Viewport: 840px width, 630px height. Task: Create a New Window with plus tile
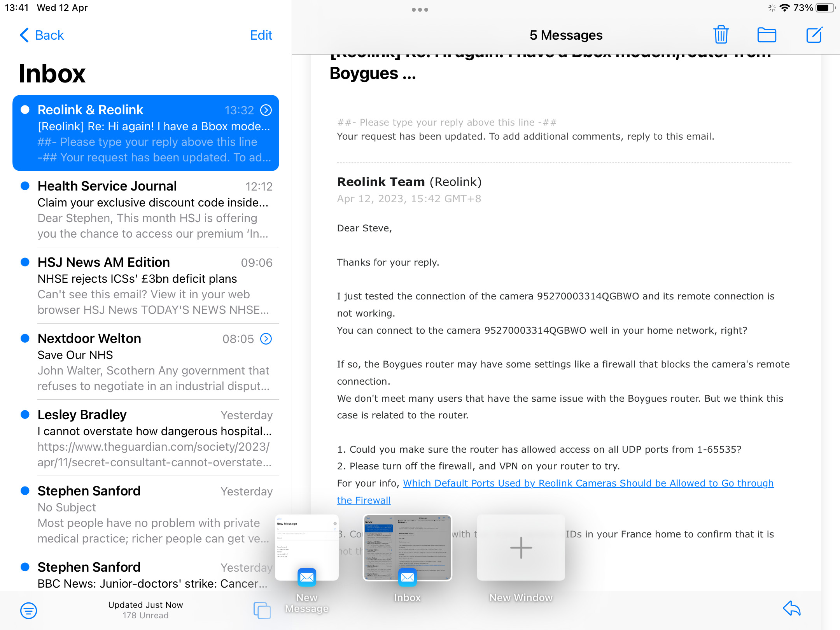point(521,548)
